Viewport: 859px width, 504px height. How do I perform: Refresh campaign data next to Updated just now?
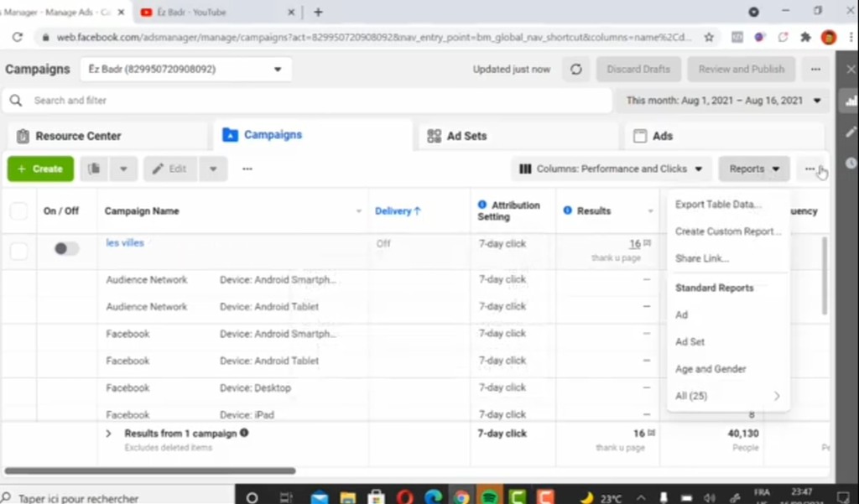[575, 69]
